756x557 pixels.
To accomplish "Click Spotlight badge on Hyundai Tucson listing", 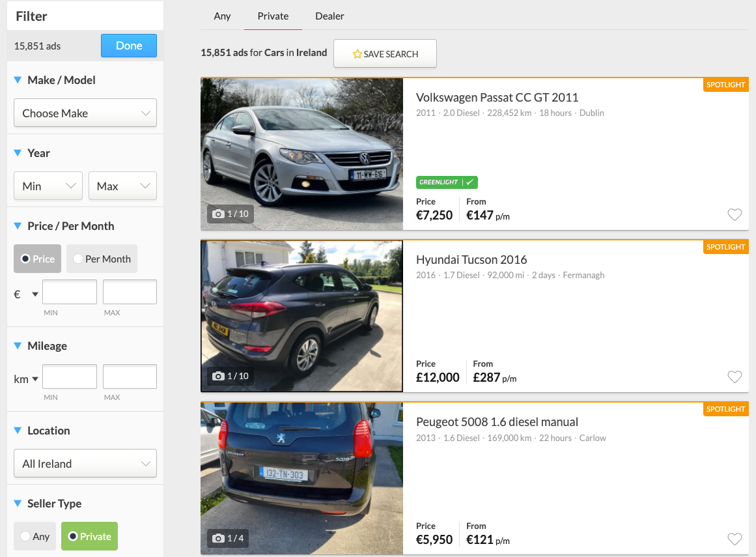I will [x=725, y=246].
